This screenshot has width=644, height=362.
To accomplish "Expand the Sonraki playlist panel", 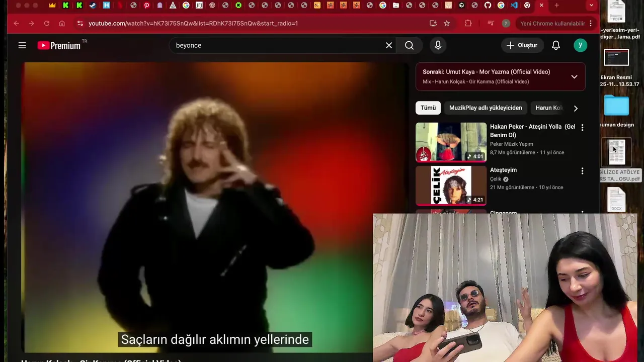I will click(x=574, y=76).
